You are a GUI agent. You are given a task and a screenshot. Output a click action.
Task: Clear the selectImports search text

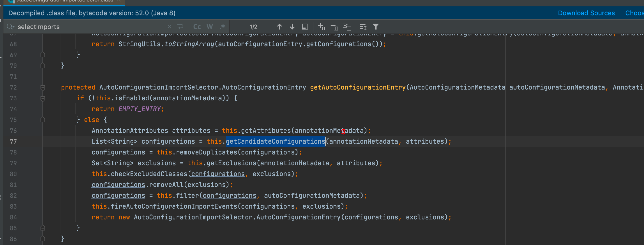tap(169, 27)
